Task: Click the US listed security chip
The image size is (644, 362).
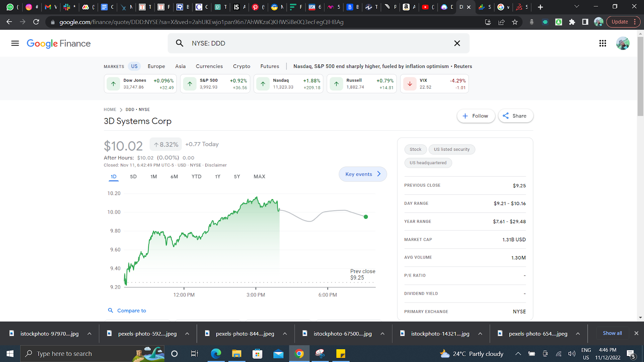Action: (452, 149)
